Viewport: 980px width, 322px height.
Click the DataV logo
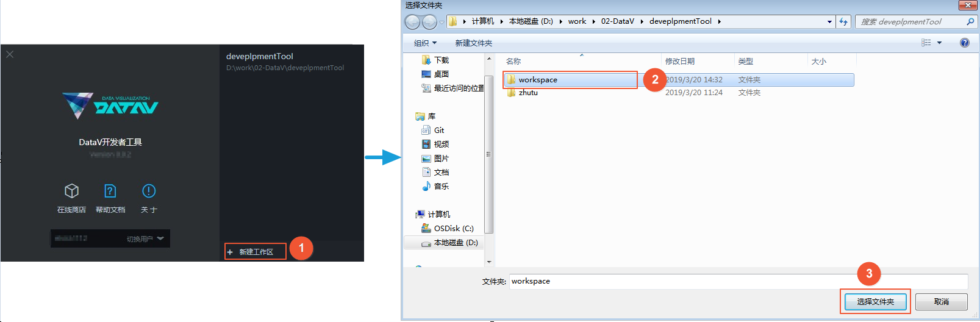click(x=110, y=106)
